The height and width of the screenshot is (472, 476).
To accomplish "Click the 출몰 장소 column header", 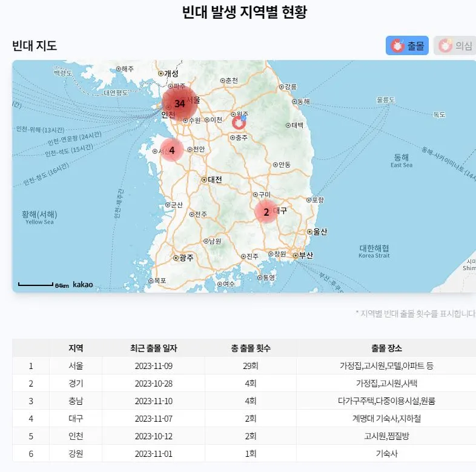I will 386,348.
